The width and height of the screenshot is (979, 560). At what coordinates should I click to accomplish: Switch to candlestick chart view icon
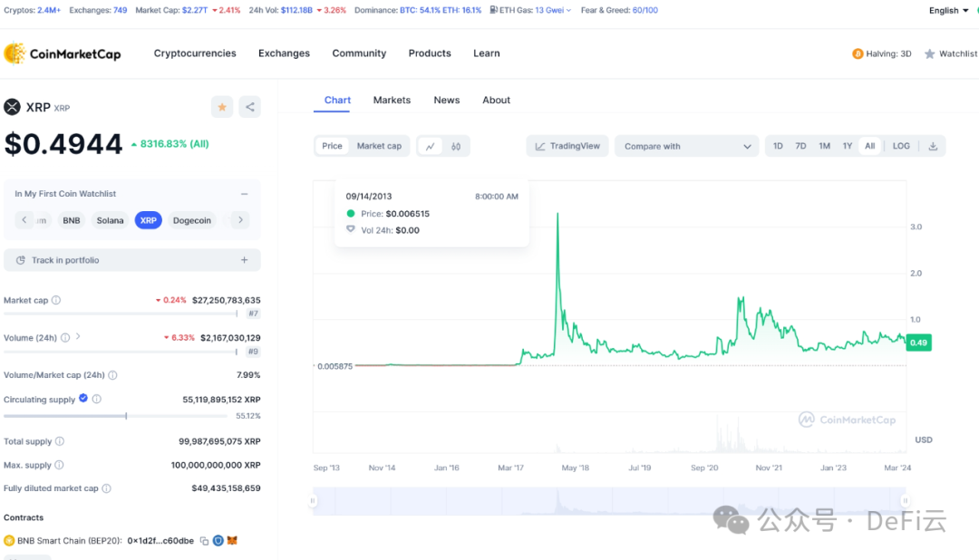pyautogui.click(x=456, y=146)
